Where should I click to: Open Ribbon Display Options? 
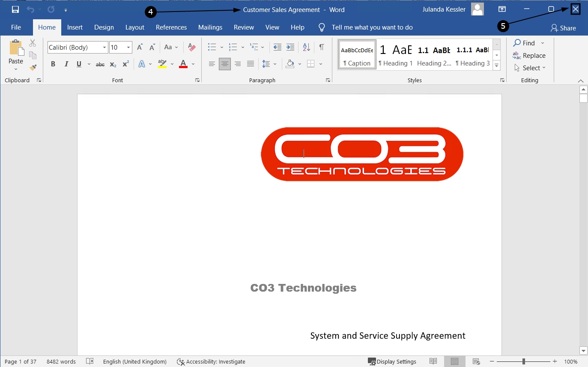[x=502, y=9]
